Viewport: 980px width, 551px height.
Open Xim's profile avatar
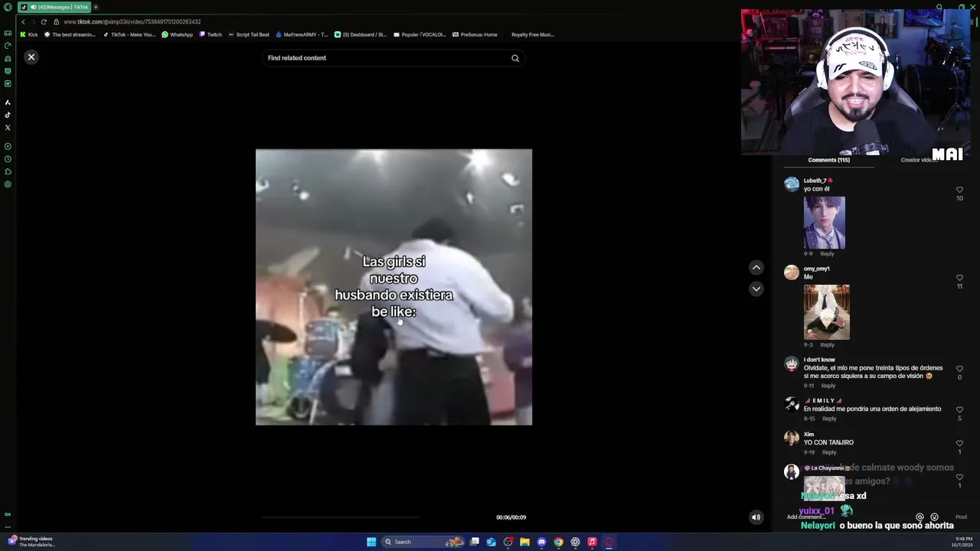point(792,438)
